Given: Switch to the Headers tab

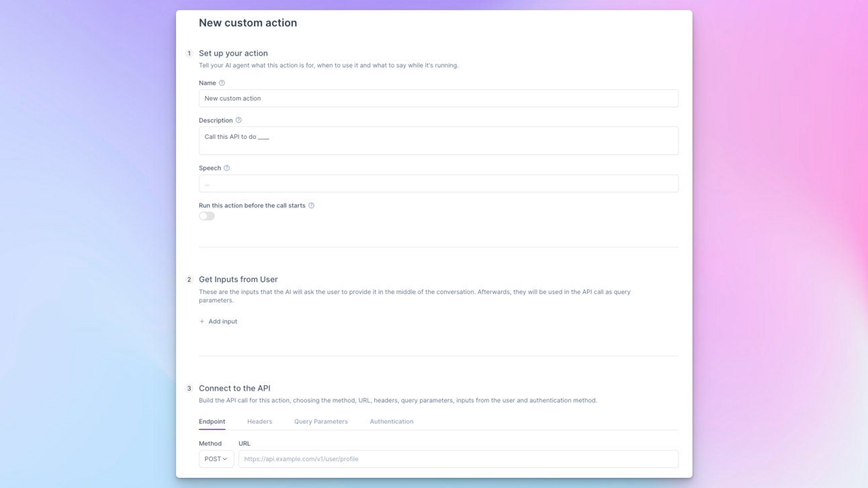Looking at the screenshot, I should pyautogui.click(x=259, y=422).
